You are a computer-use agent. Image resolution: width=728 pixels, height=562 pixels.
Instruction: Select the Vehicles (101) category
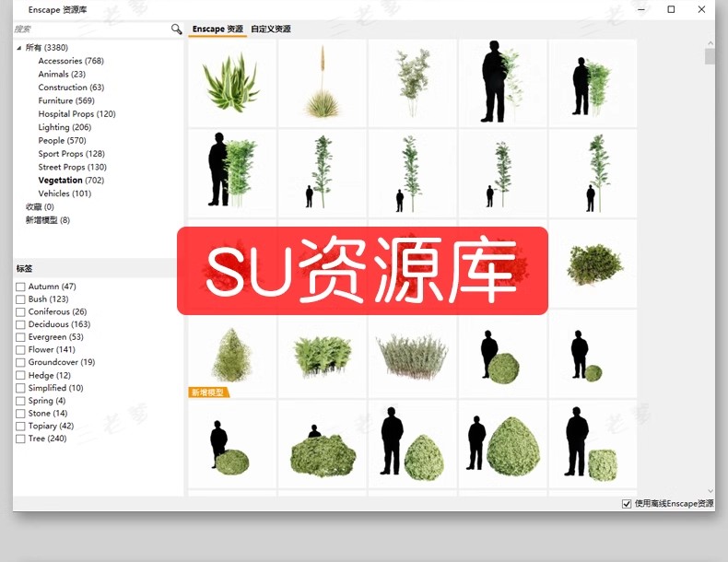[x=65, y=193]
